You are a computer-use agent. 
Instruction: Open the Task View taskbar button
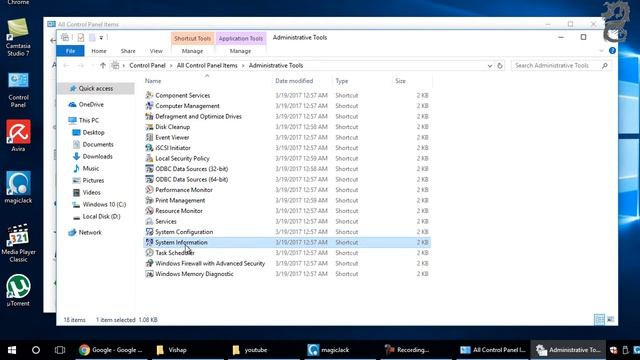click(x=60, y=350)
